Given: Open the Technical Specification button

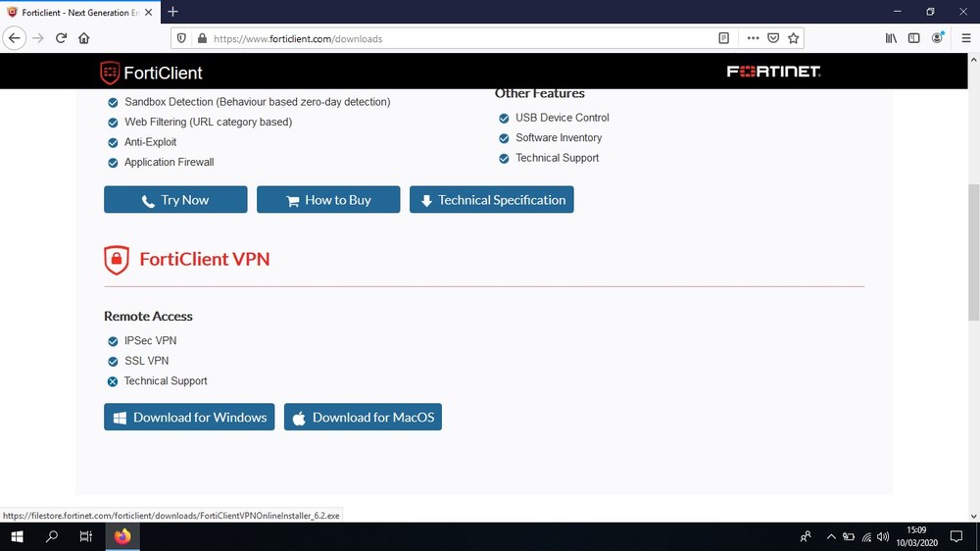Looking at the screenshot, I should 491,200.
